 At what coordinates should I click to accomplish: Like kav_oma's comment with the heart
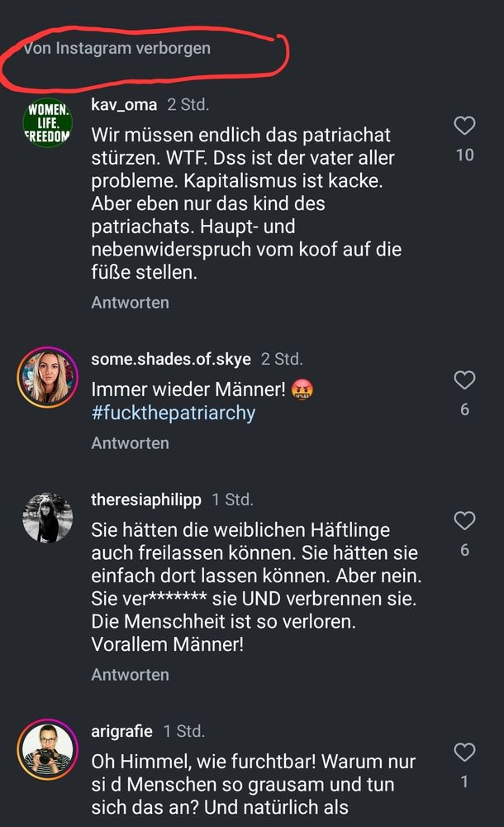click(465, 126)
